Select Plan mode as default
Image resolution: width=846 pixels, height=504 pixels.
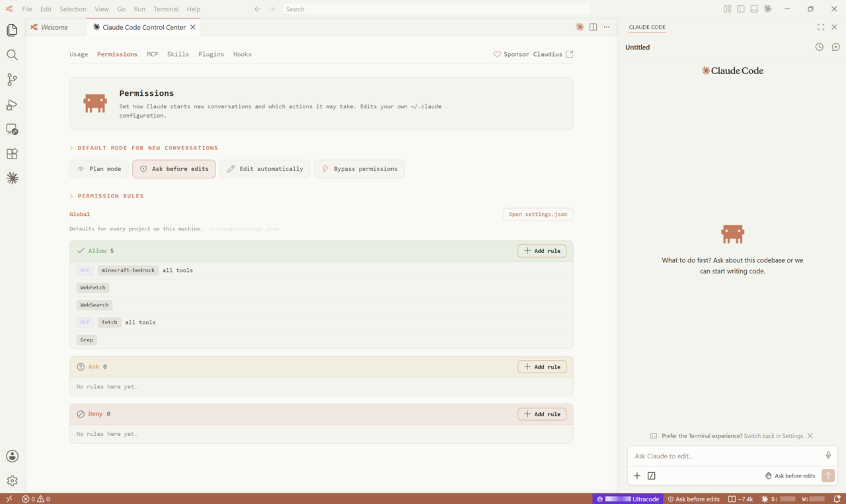tap(99, 169)
